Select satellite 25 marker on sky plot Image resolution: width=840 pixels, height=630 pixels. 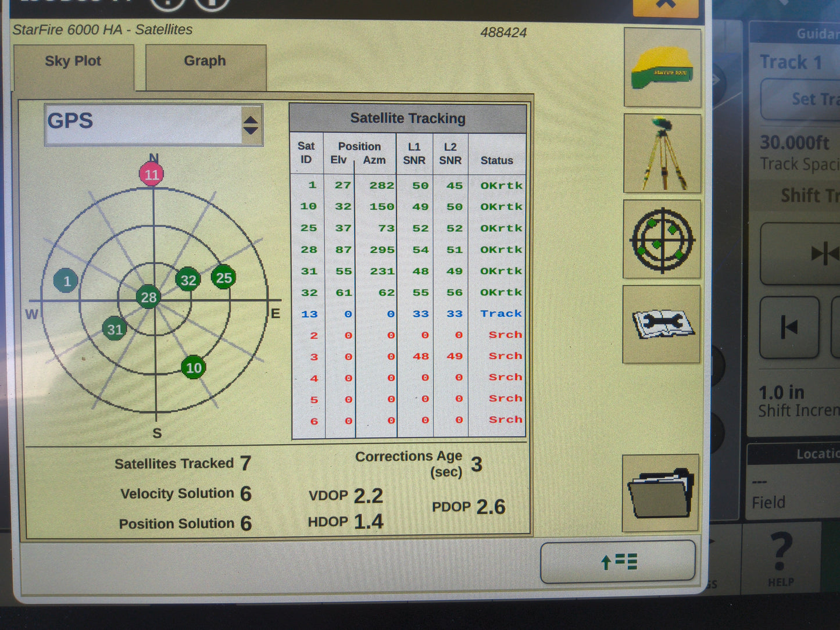point(223,277)
